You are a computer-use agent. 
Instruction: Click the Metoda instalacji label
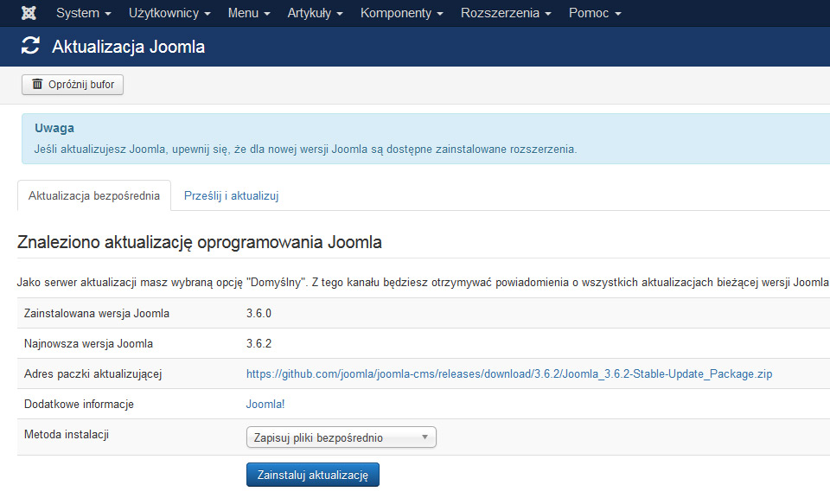point(67,434)
